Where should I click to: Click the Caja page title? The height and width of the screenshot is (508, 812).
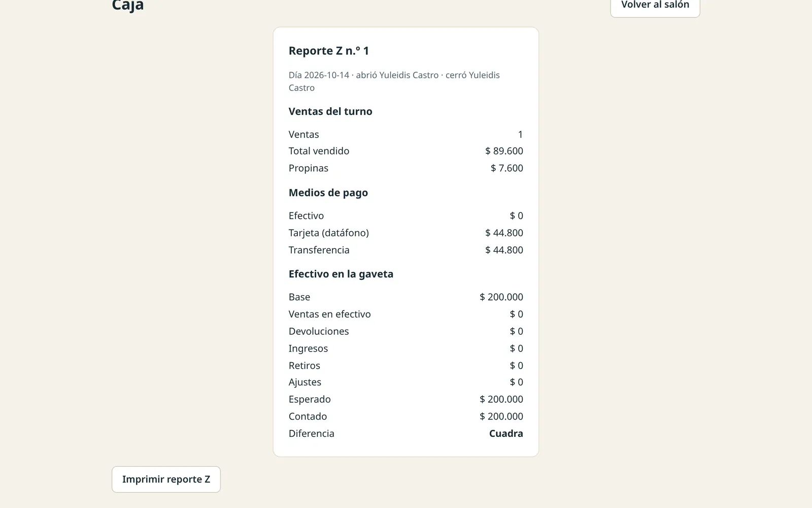(x=128, y=5)
